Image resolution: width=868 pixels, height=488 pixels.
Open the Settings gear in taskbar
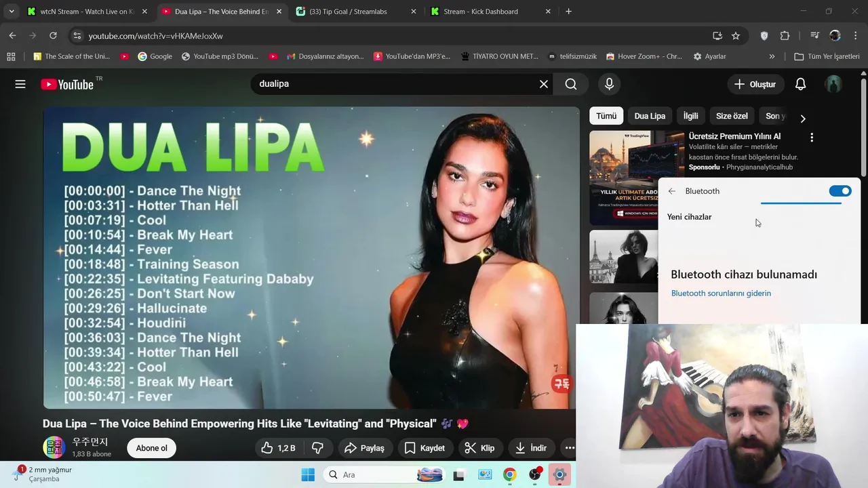(x=559, y=474)
